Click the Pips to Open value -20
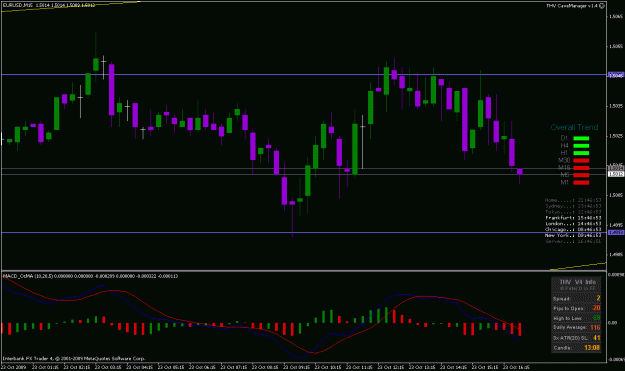Screen dimensions: 625x371 click(596, 308)
